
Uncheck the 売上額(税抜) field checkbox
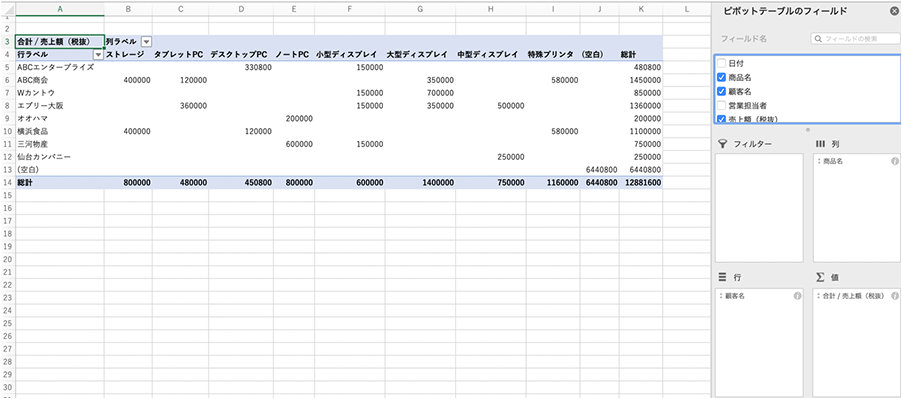pos(721,119)
